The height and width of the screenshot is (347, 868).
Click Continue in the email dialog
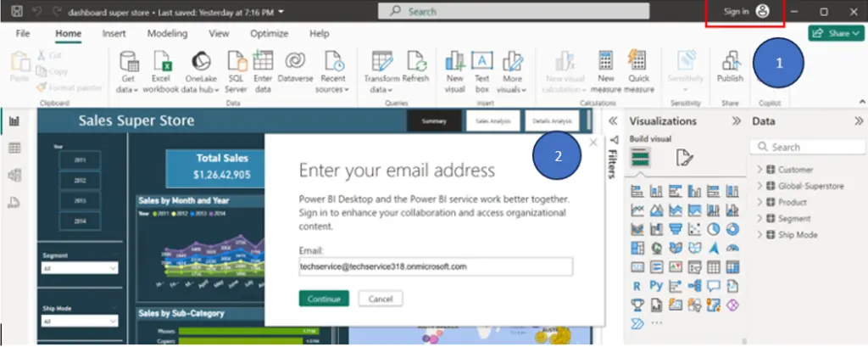(324, 299)
